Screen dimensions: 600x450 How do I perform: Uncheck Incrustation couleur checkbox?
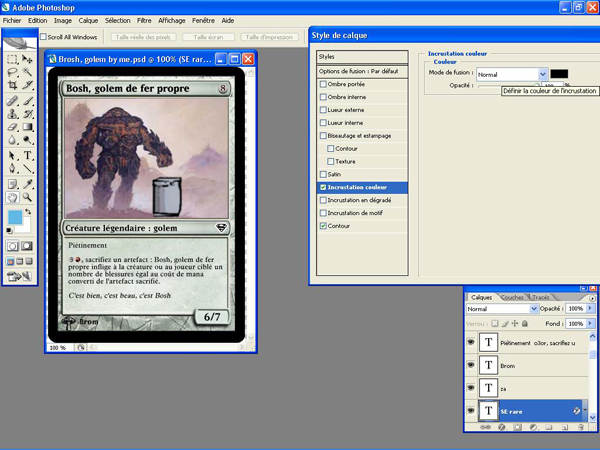click(x=323, y=188)
